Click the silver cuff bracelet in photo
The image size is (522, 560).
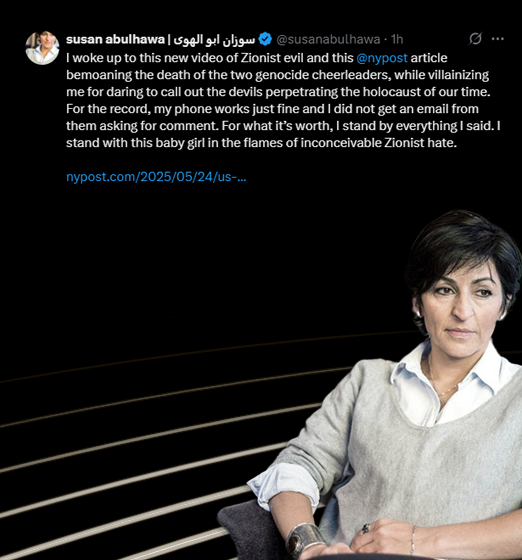[x=303, y=540]
